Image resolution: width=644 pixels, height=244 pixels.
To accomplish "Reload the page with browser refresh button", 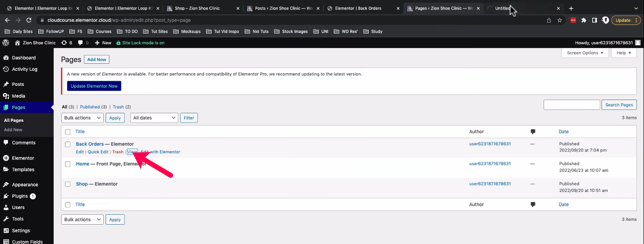I will 29,20.
